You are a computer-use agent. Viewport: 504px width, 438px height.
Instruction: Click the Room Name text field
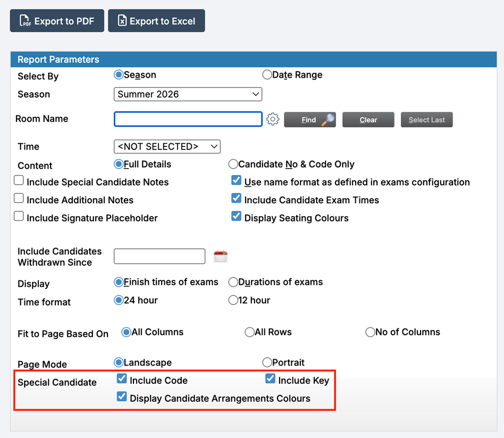188,119
